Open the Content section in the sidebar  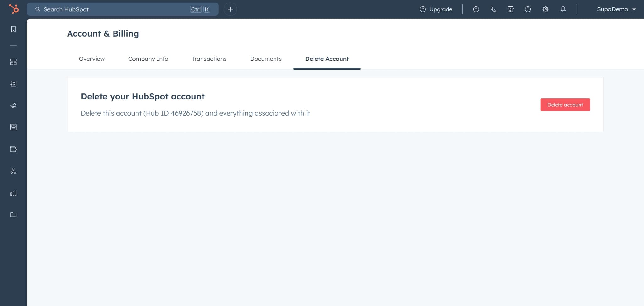click(13, 127)
